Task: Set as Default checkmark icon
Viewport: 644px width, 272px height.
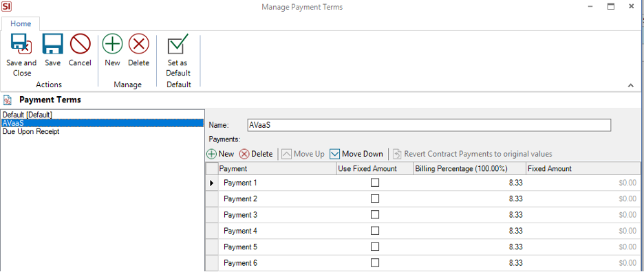Action: click(x=178, y=44)
